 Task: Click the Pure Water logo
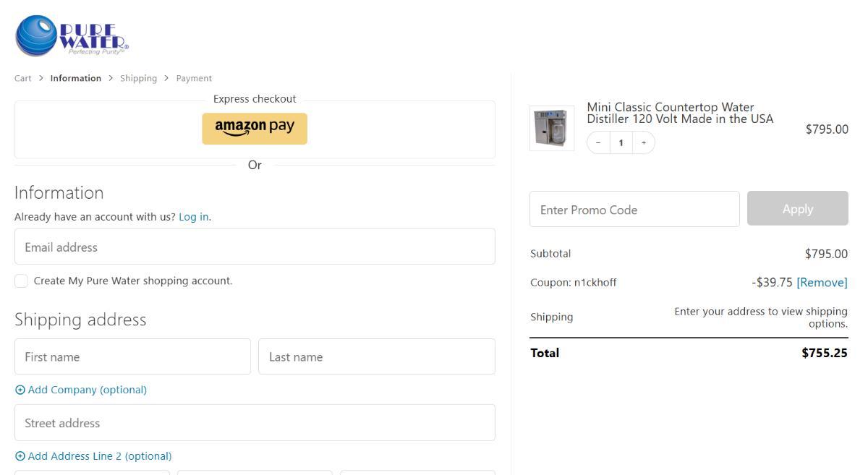pos(72,36)
